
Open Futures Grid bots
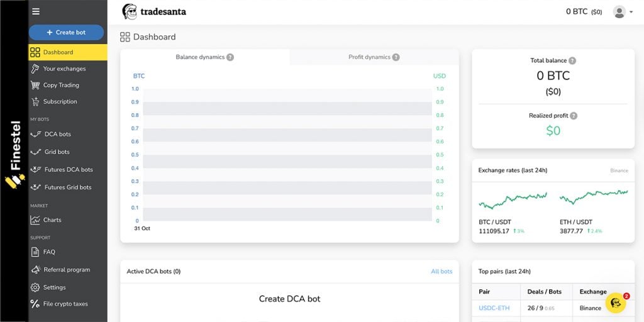coord(68,187)
